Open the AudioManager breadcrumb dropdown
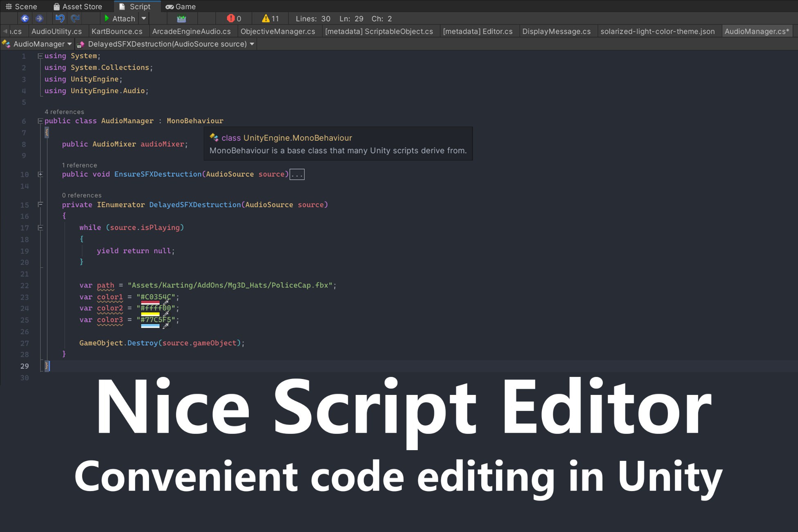The width and height of the screenshot is (798, 532). pos(70,44)
